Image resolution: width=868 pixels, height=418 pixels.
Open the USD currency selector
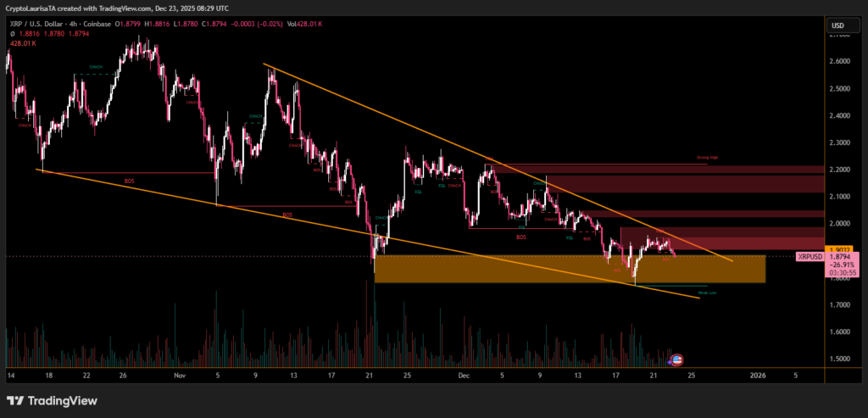click(838, 25)
